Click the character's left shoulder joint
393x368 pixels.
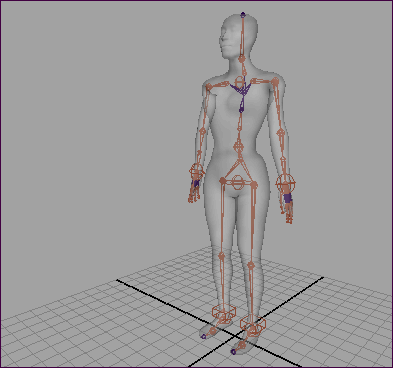[275, 81]
